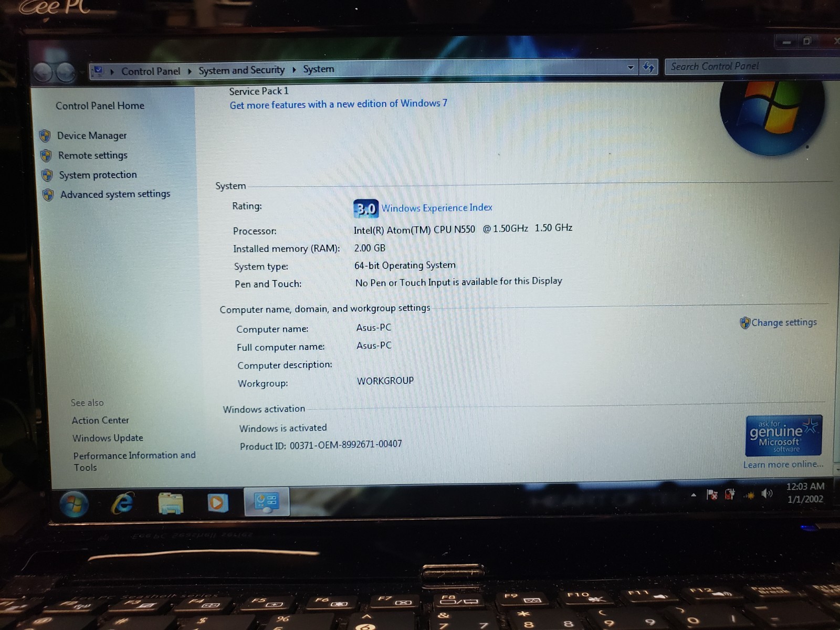This screenshot has height=630, width=840.
Task: Open Device Manager from the sidebar
Action: click(x=92, y=135)
